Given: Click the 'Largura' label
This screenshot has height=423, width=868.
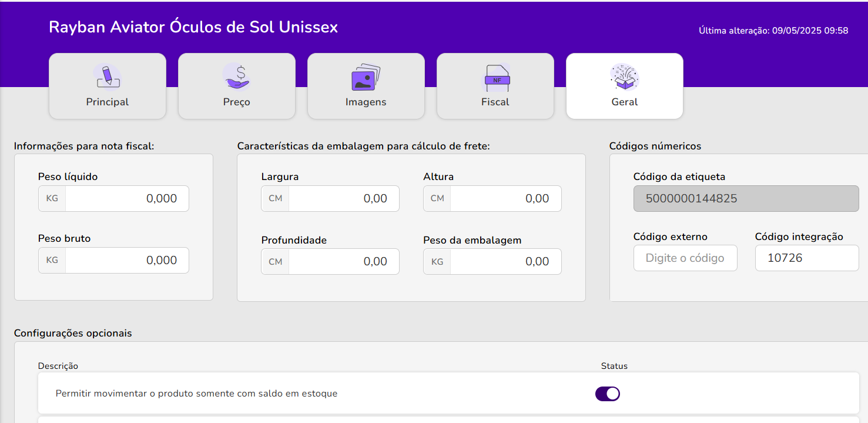Looking at the screenshot, I should coord(280,176).
